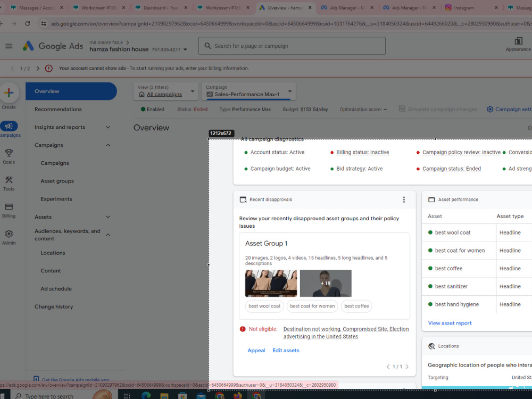
Task: Open the +19 images thumbnail
Action: coord(326,284)
